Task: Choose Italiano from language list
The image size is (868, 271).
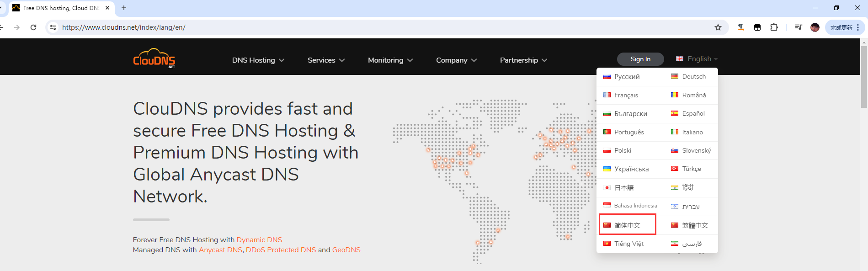Action: coord(688,132)
